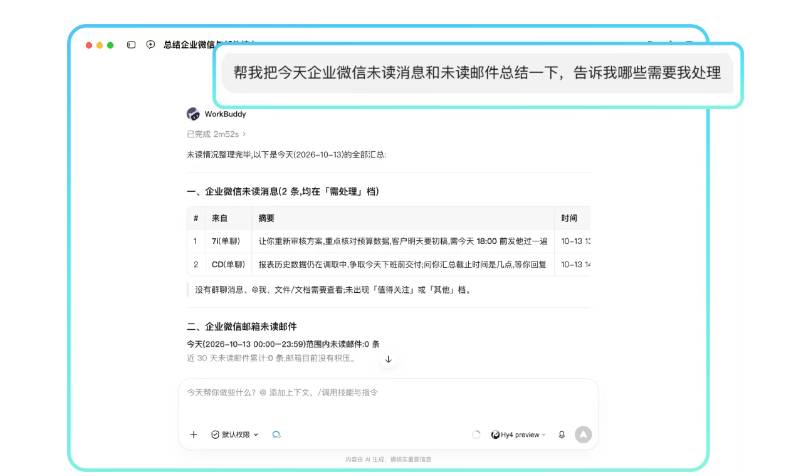This screenshot has height=476, width=785.
Task: Select the summary line 未读情况整理完毕
Action: pos(286,155)
